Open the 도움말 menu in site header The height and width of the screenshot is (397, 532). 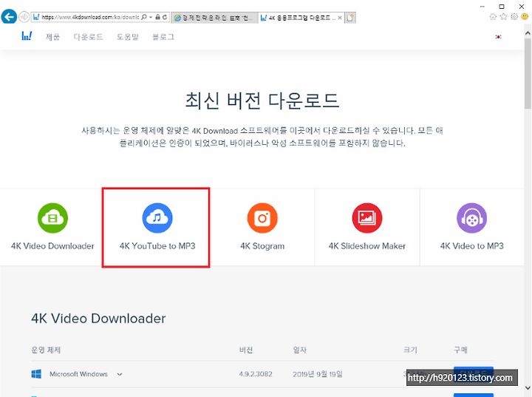[128, 37]
